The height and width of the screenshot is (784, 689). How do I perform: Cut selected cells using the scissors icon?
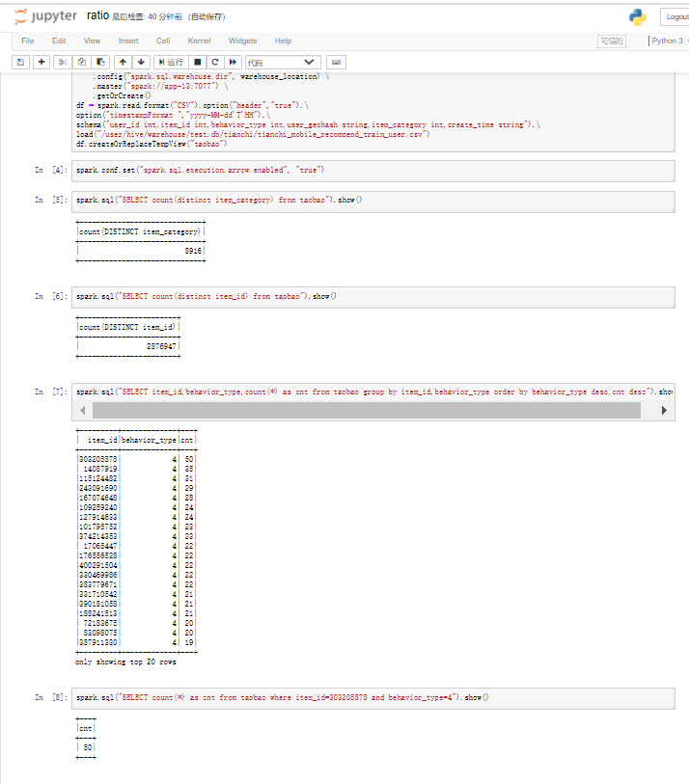pyautogui.click(x=63, y=62)
